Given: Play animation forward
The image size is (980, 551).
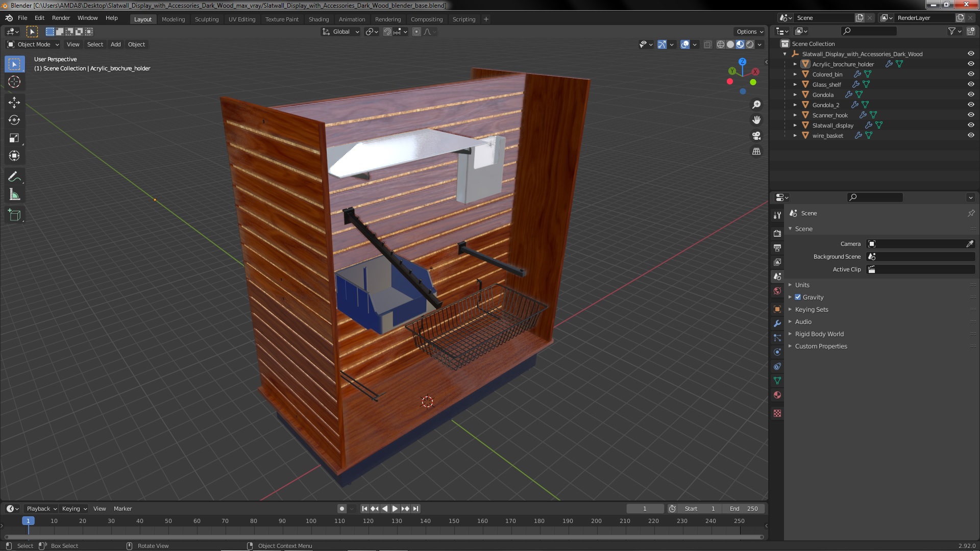Looking at the screenshot, I should coord(395,509).
